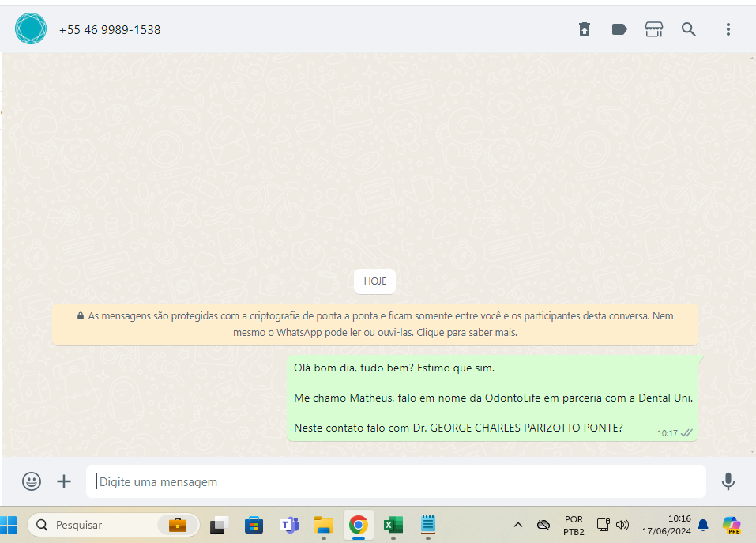Open the Notepad app on taskbar
Screen dimensions: 756x543
[427, 525]
